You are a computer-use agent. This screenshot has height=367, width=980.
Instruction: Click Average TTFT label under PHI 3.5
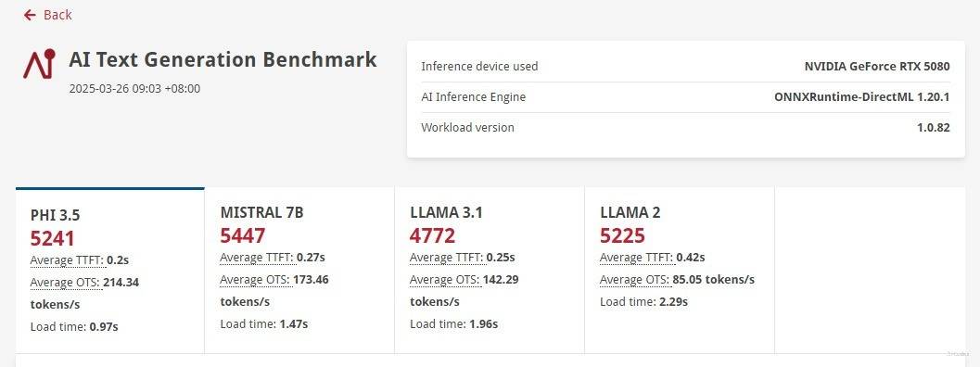[x=67, y=260]
